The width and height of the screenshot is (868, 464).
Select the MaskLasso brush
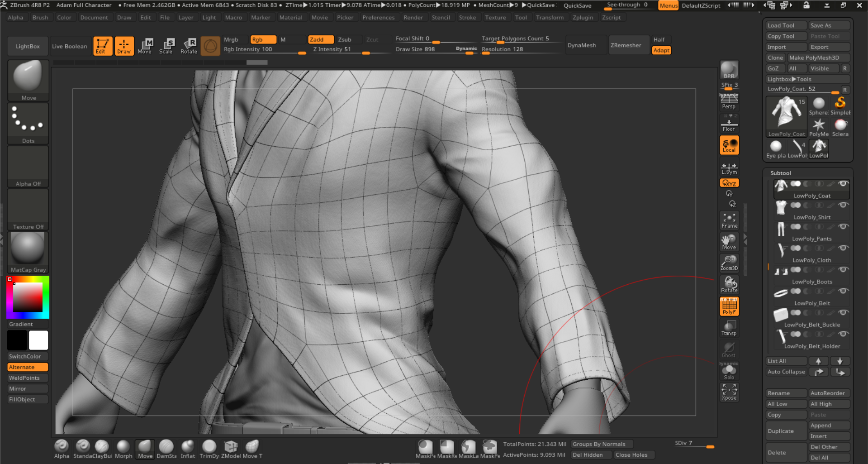point(468,449)
